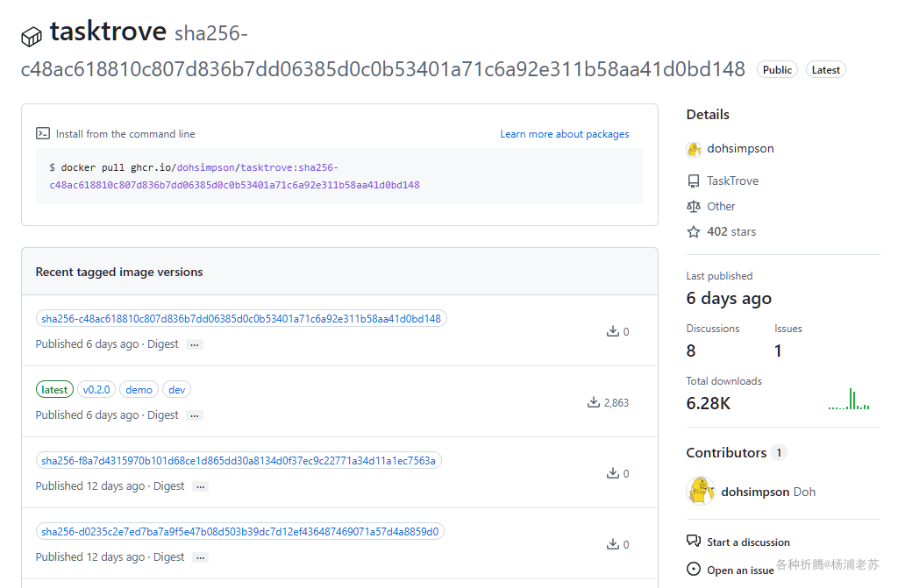Click the speech bubble icon for Start a discussion

click(694, 541)
